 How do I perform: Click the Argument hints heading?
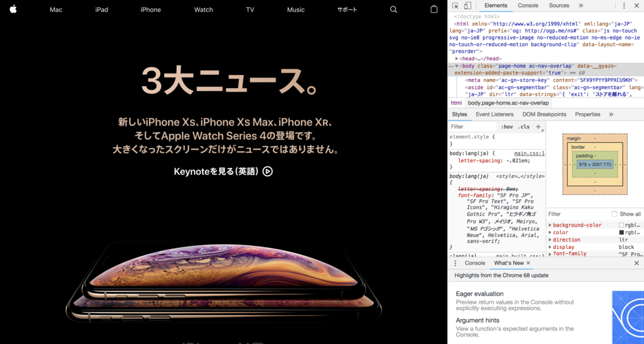[477, 321]
